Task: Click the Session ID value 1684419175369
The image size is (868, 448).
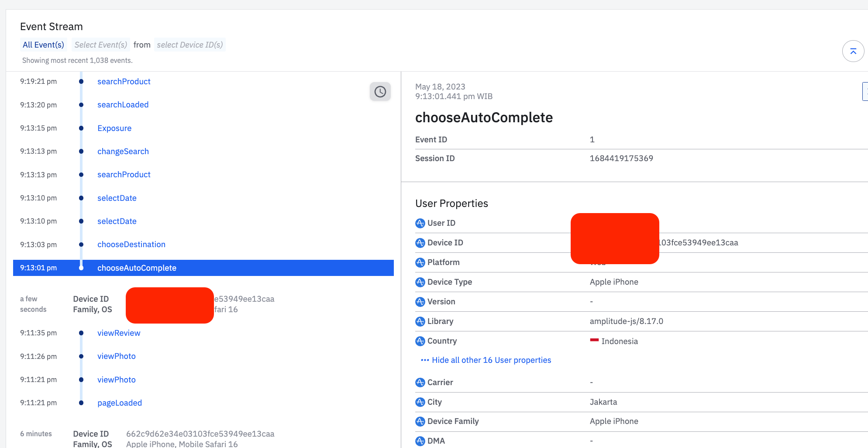Action: 621,159
